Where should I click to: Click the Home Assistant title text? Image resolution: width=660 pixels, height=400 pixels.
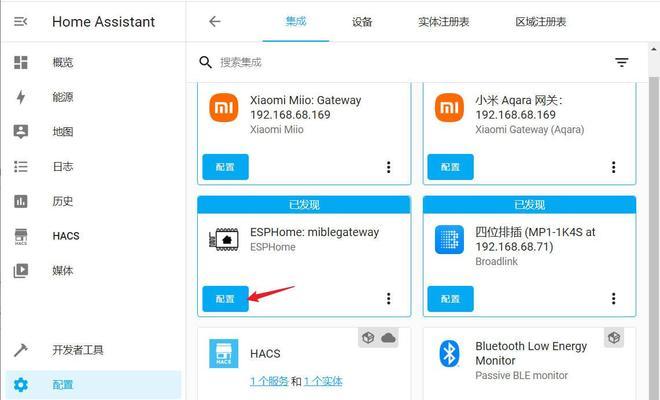104,21
